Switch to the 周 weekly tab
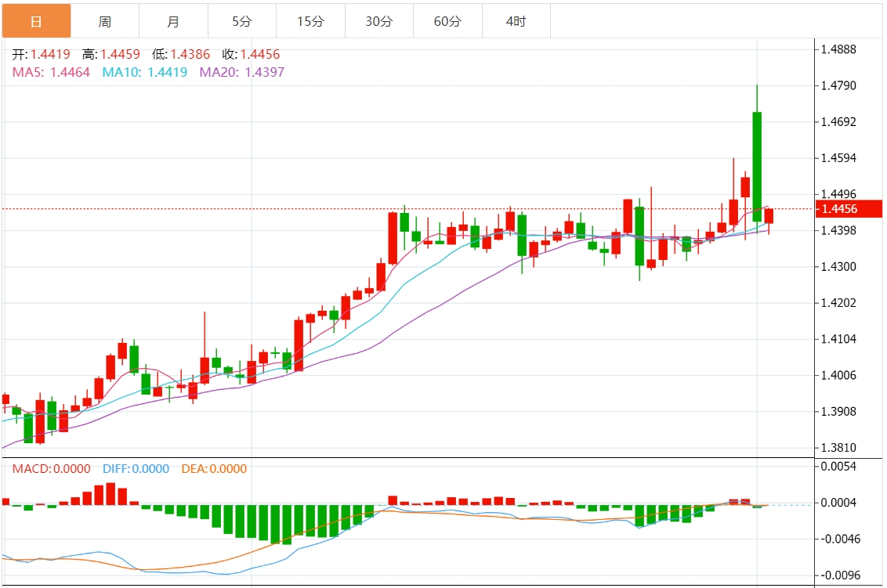 [x=105, y=21]
